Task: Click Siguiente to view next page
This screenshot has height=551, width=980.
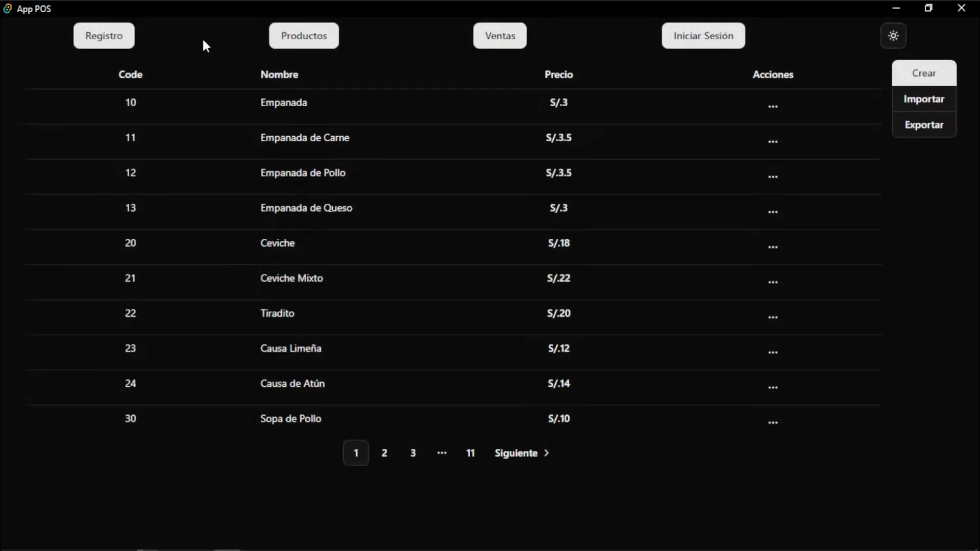Action: tap(522, 453)
